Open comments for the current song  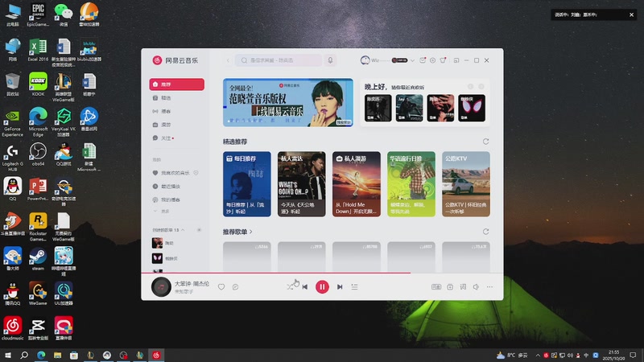pyautogui.click(x=235, y=287)
